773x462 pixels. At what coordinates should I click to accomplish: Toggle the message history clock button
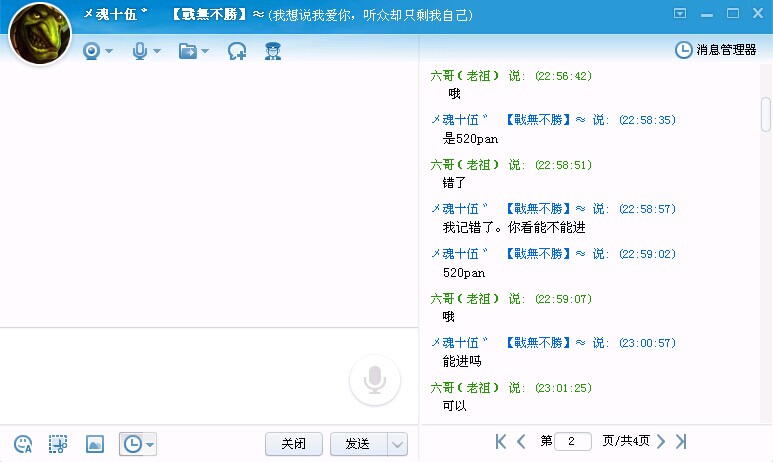click(131, 444)
